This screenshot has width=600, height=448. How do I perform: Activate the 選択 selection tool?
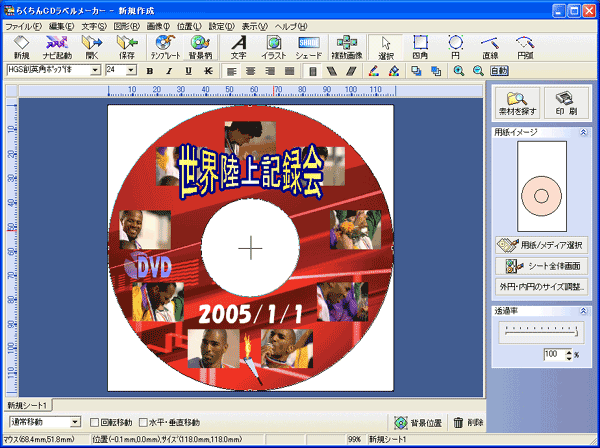click(x=386, y=47)
